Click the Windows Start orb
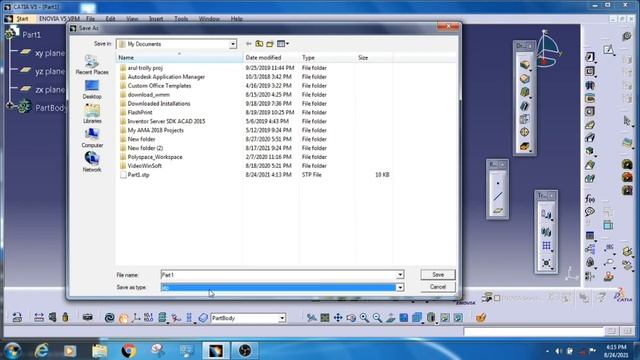Screen dimensions: 640x360 [x=12, y=351]
